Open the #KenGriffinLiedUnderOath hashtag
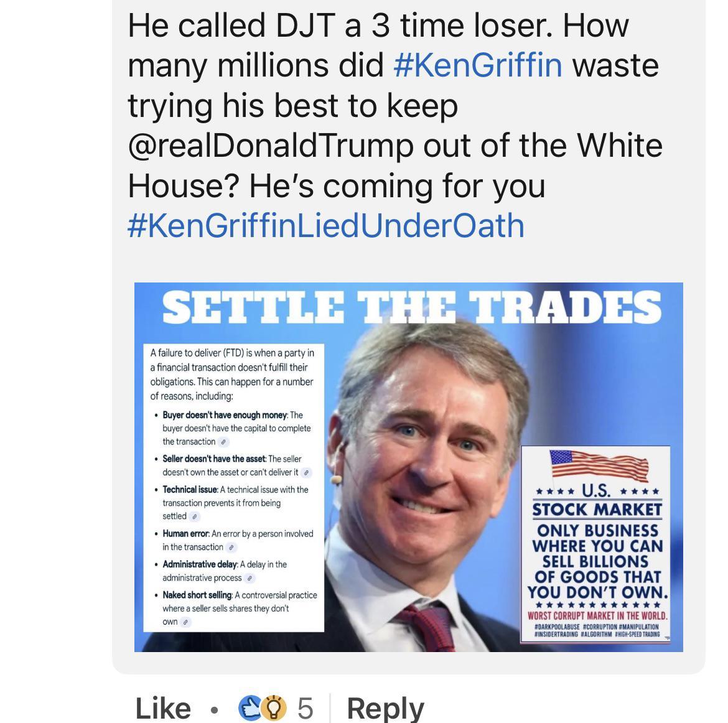This screenshot has width=728, height=723. coord(326,226)
